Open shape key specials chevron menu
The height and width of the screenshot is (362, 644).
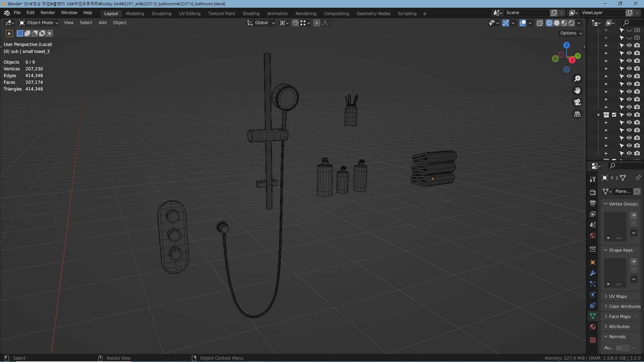(634, 279)
